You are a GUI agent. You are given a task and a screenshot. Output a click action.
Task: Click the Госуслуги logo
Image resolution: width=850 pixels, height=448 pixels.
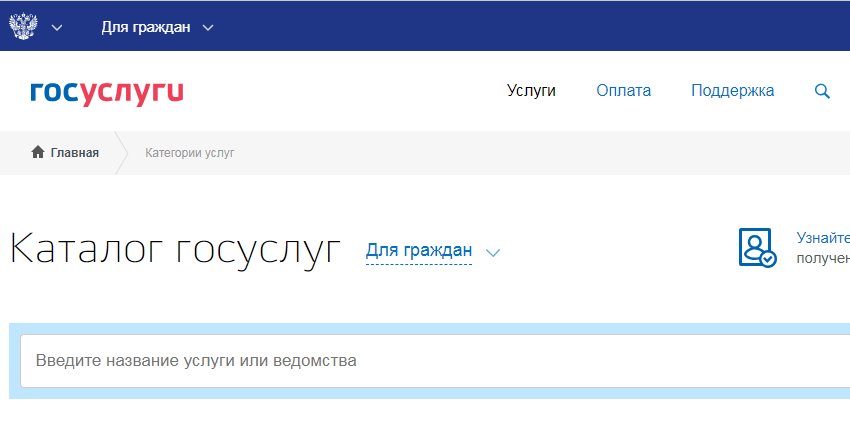[107, 93]
